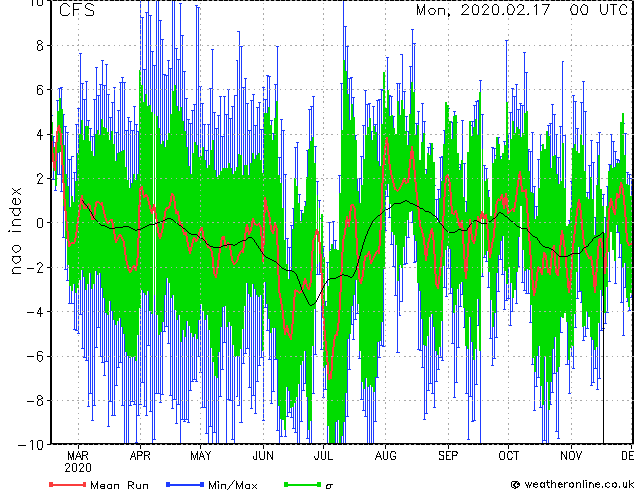Click the blue Min/Max legend swatch
Screen dimensions: 634x490
[x=185, y=484]
